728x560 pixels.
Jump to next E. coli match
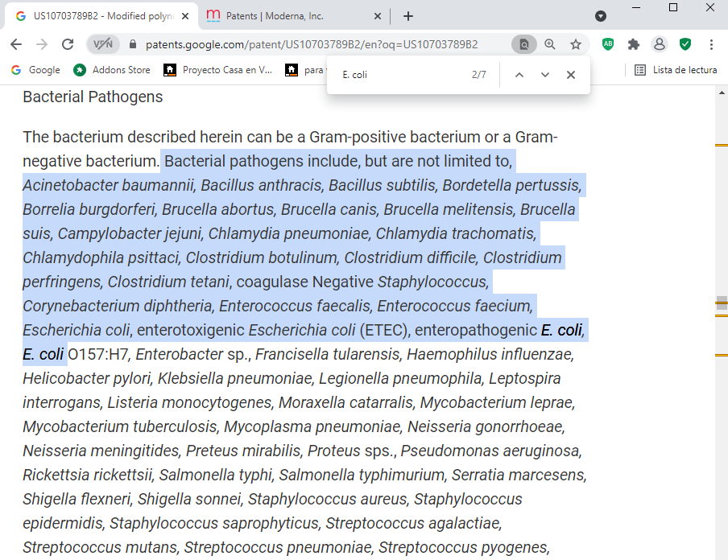[x=545, y=75]
